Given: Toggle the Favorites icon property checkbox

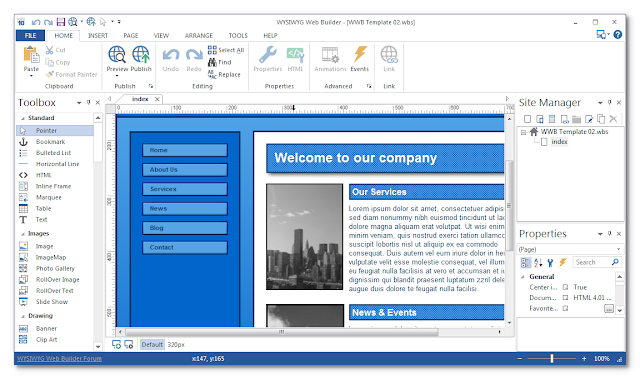Looking at the screenshot, I should pyautogui.click(x=565, y=308).
